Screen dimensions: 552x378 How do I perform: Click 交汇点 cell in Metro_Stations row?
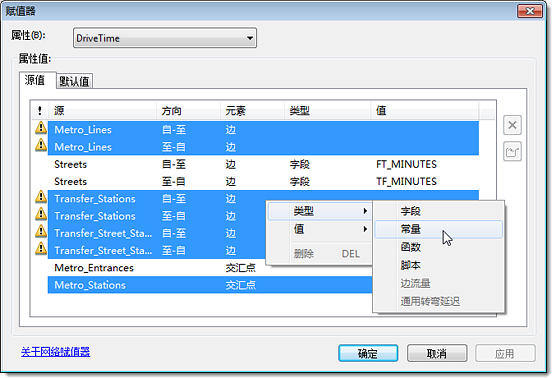[x=240, y=285]
